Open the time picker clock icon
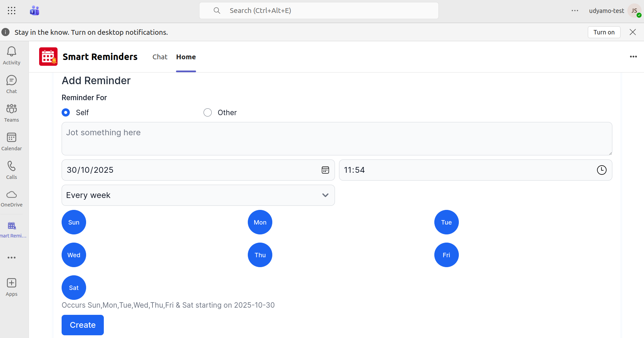 [601, 170]
